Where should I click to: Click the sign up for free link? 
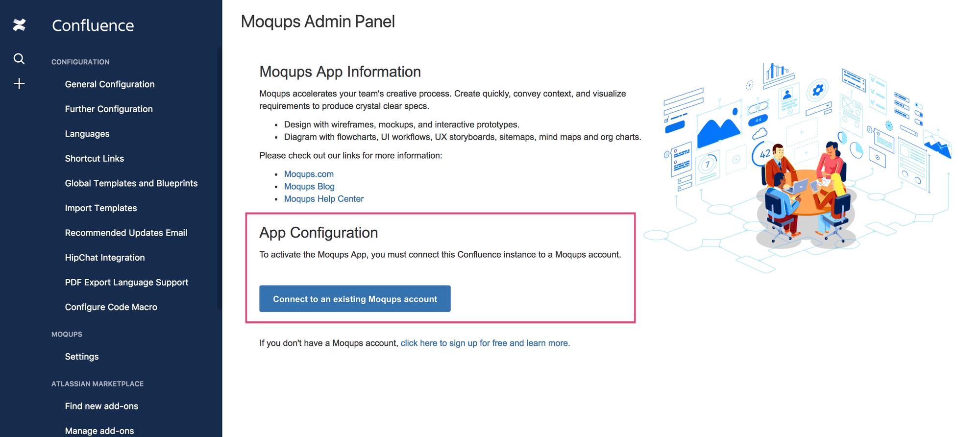[485, 343]
